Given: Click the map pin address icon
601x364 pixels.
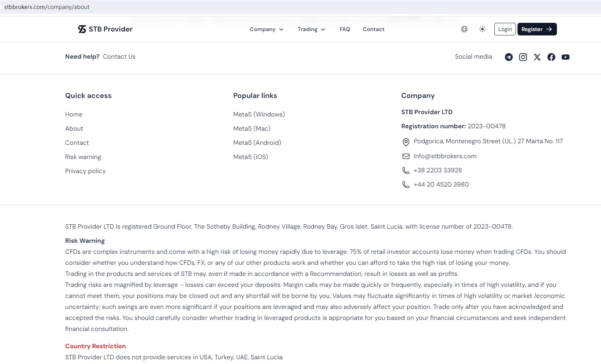Looking at the screenshot, I should coord(406,142).
